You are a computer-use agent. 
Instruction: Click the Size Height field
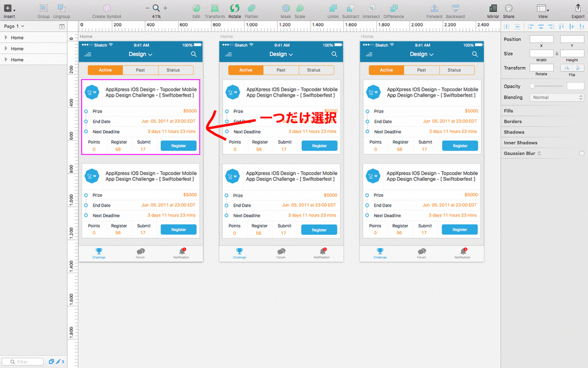click(x=572, y=54)
